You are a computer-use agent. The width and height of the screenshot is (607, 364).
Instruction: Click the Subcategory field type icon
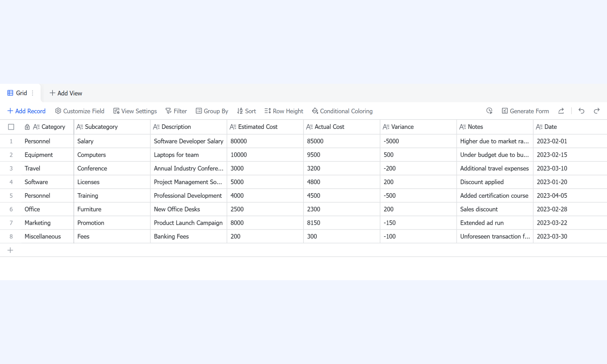[x=80, y=127]
